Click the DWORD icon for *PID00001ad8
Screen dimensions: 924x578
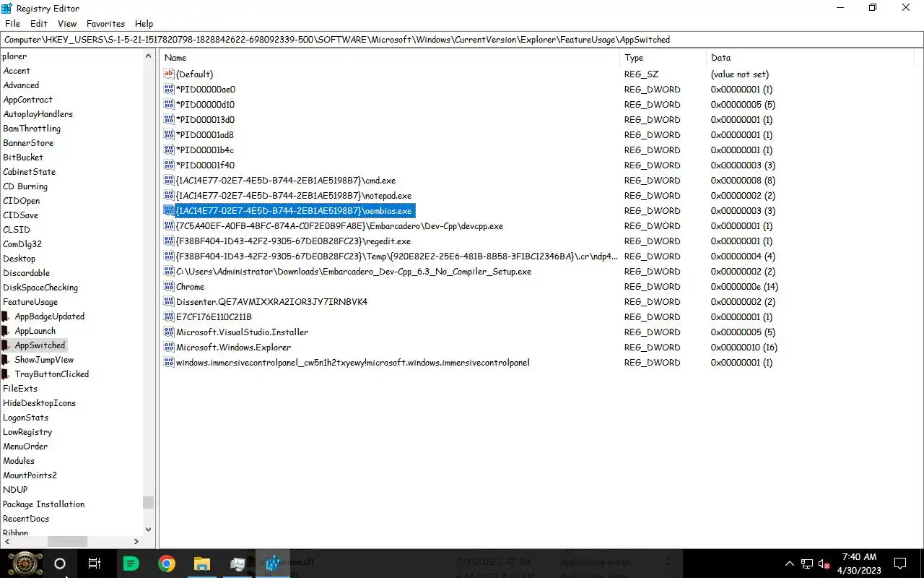pos(169,134)
